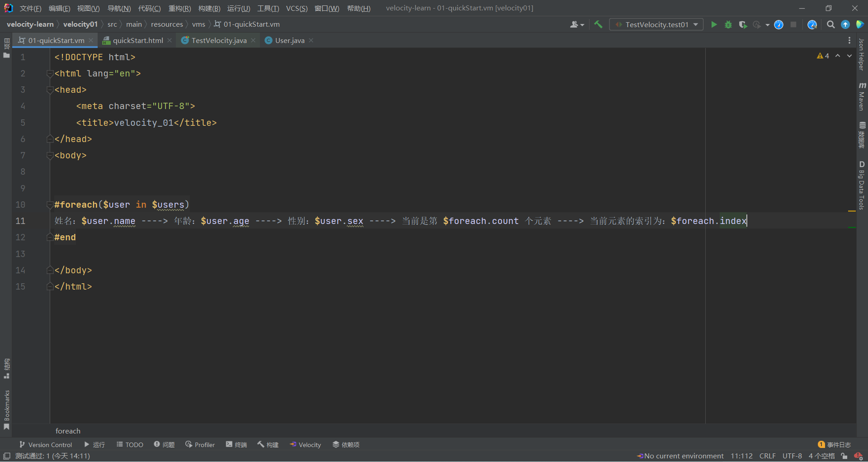This screenshot has height=462, width=868.
Task: Switch to User.java editor tab
Action: tap(290, 40)
